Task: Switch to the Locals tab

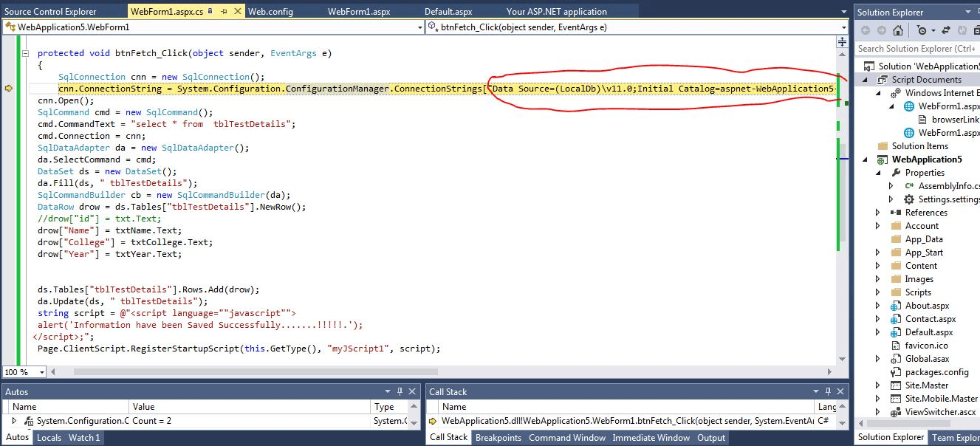Action: pos(49,437)
